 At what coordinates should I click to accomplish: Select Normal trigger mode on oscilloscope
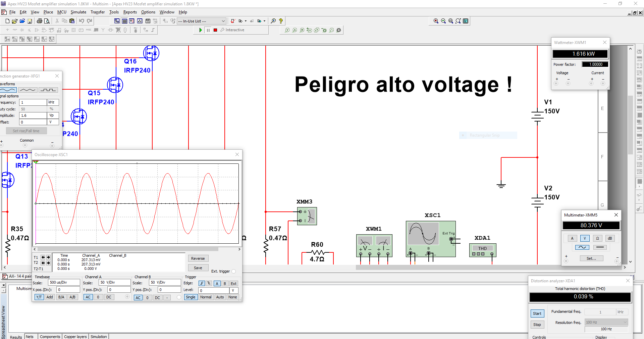click(206, 297)
